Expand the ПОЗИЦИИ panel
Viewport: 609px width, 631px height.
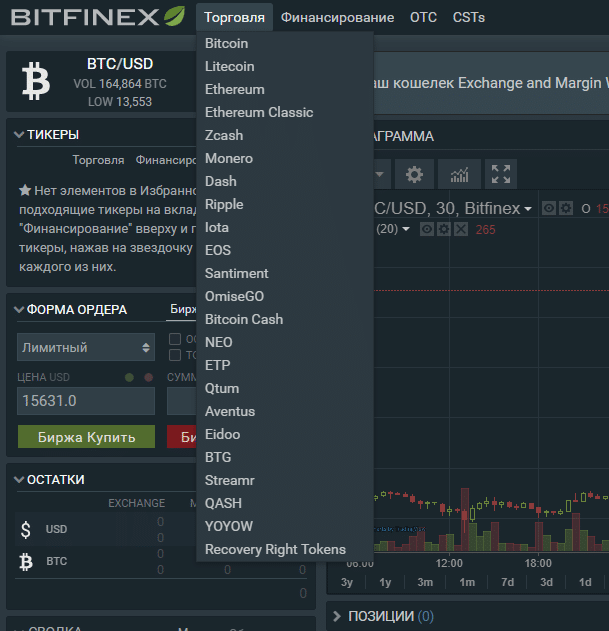337,616
